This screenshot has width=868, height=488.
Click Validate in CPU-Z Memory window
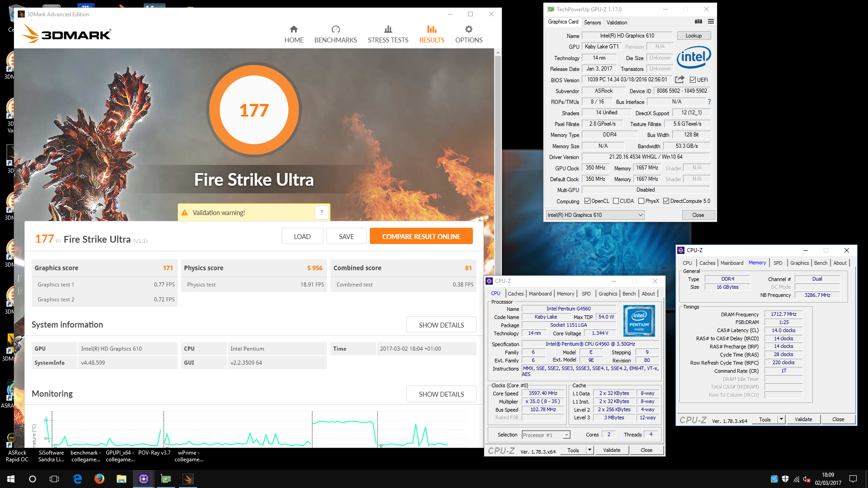(x=803, y=419)
